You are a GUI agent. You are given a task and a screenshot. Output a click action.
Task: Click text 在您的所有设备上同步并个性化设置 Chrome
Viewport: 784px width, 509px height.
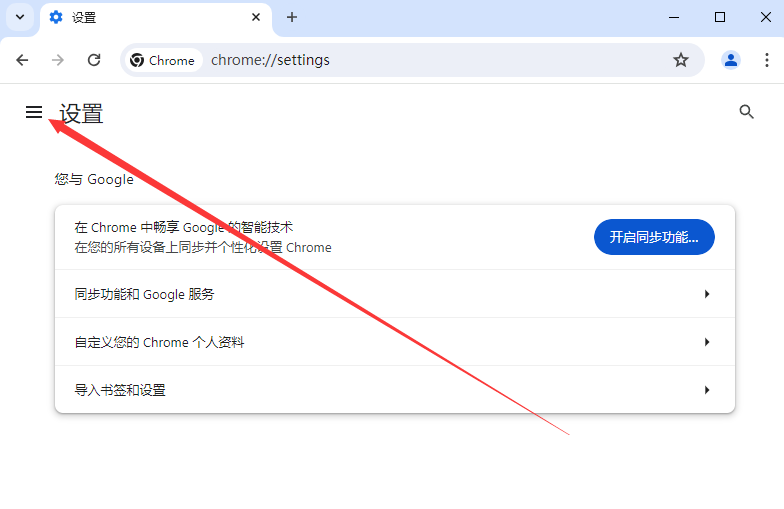click(x=203, y=248)
